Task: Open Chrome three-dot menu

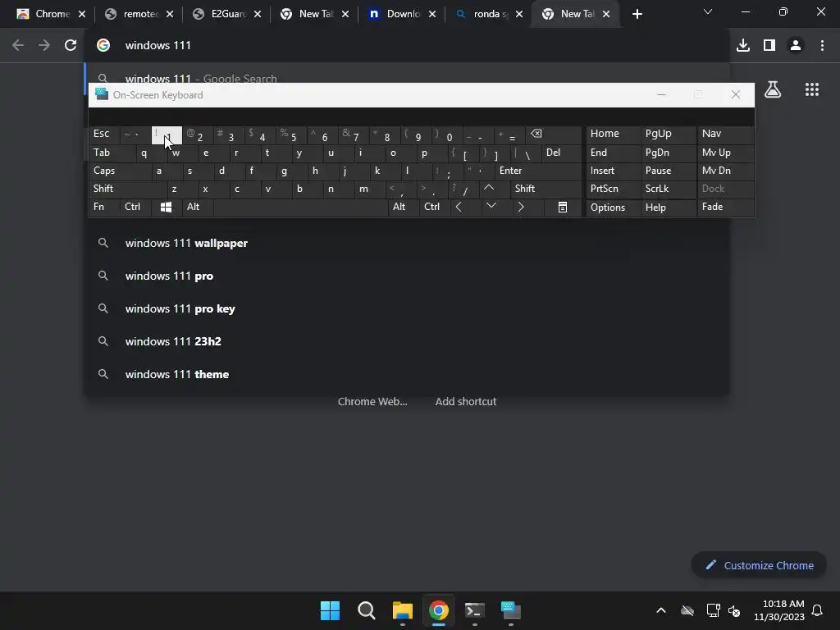Action: tap(822, 46)
